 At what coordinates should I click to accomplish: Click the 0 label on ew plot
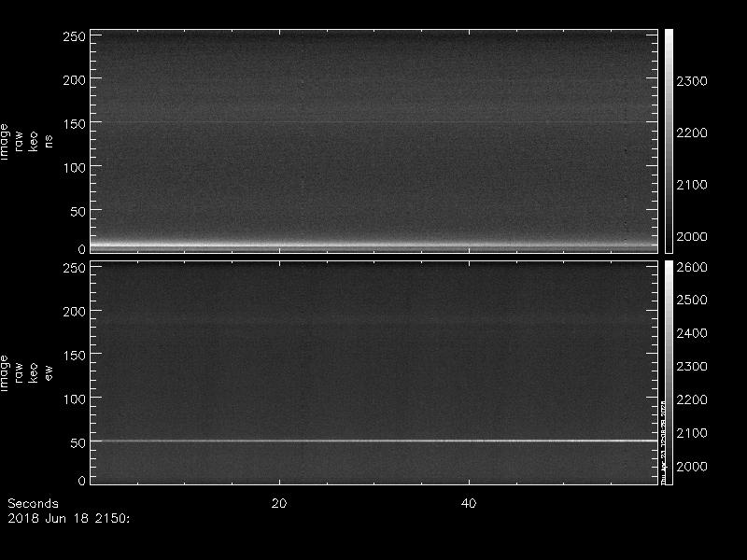[x=81, y=481]
